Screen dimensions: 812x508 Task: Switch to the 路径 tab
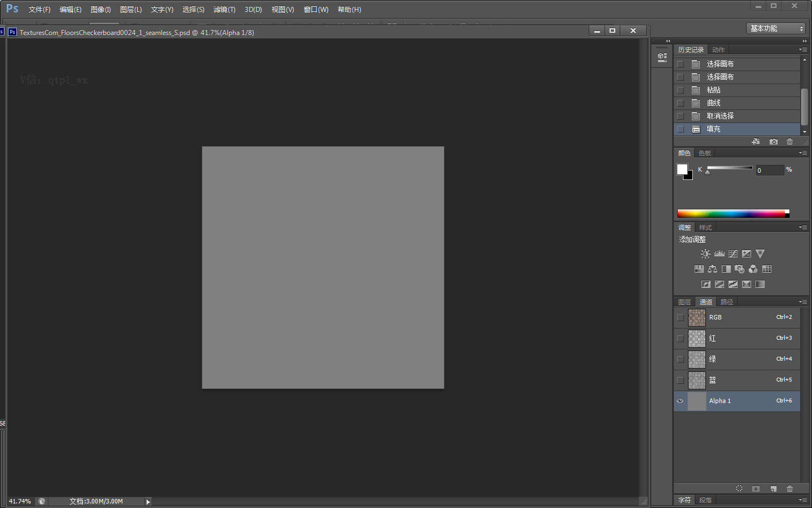click(x=727, y=302)
